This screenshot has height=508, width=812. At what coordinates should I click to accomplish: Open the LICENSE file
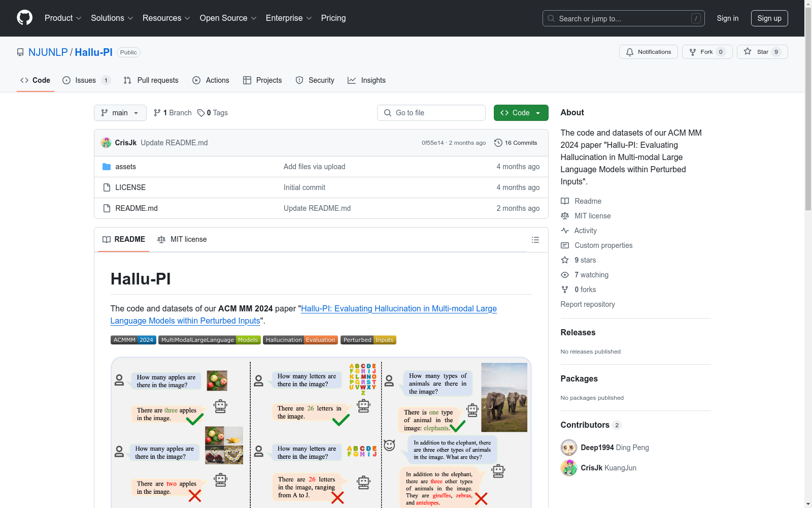pos(130,187)
